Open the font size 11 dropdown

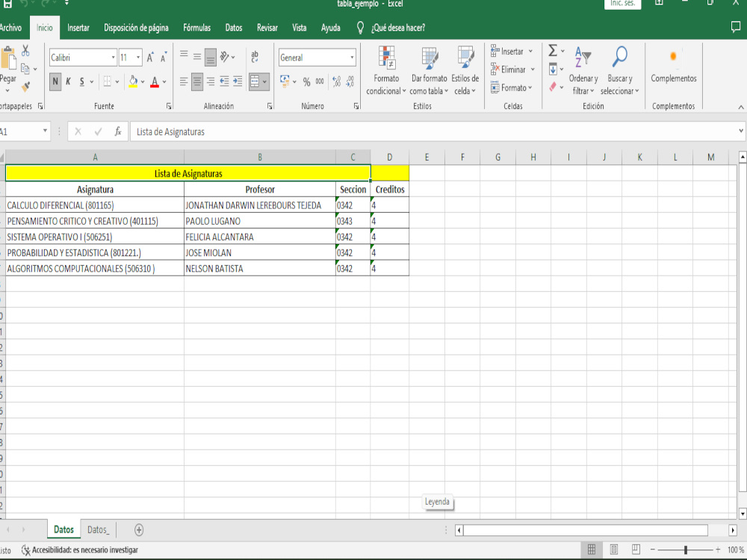[138, 57]
